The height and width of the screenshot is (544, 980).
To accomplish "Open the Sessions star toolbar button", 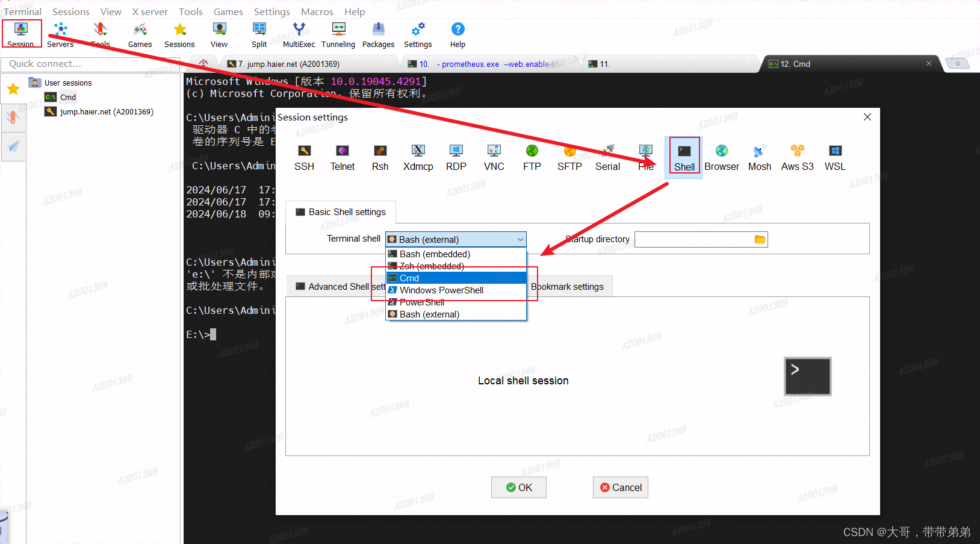I will pos(179,35).
